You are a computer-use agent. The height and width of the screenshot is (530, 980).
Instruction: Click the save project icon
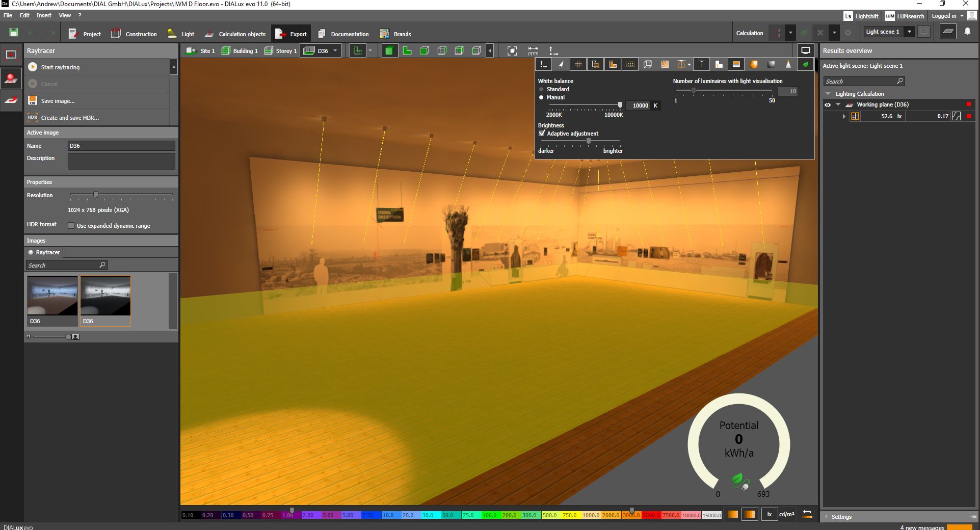point(14,33)
